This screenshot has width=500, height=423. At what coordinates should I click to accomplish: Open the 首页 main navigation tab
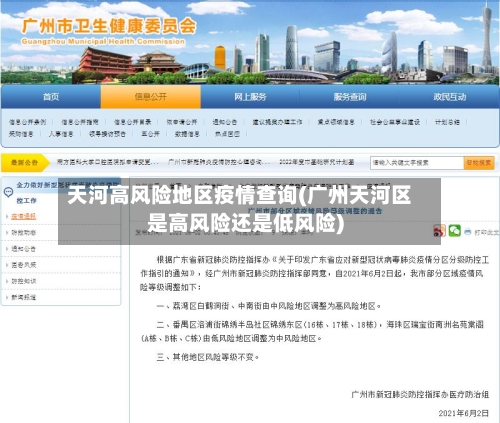[51, 97]
